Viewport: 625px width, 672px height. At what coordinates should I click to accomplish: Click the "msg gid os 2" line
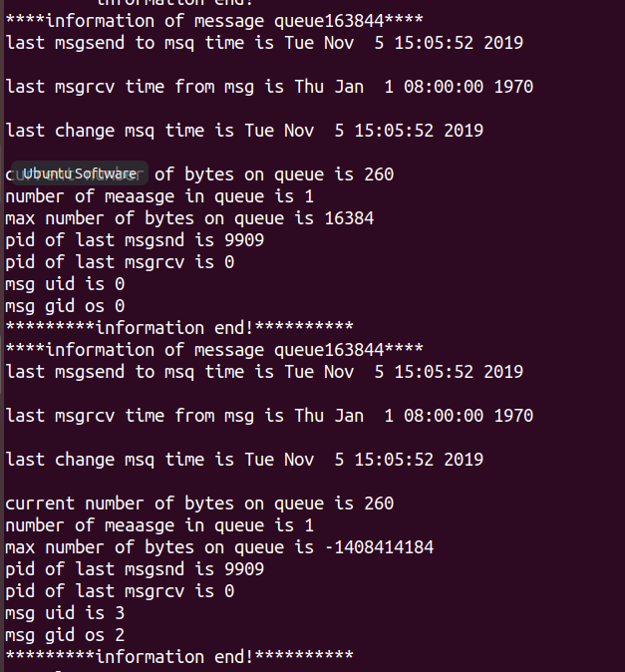[65, 635]
